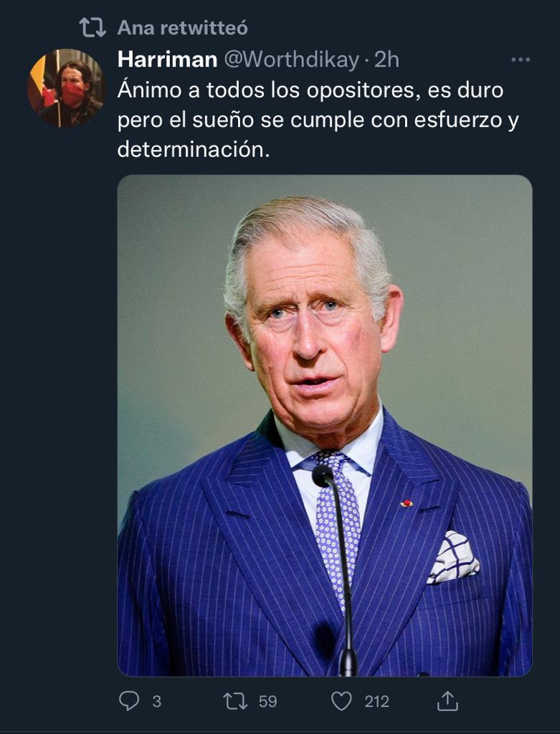
Task: Open the share menu via the upload arrow icon
Action: [447, 701]
